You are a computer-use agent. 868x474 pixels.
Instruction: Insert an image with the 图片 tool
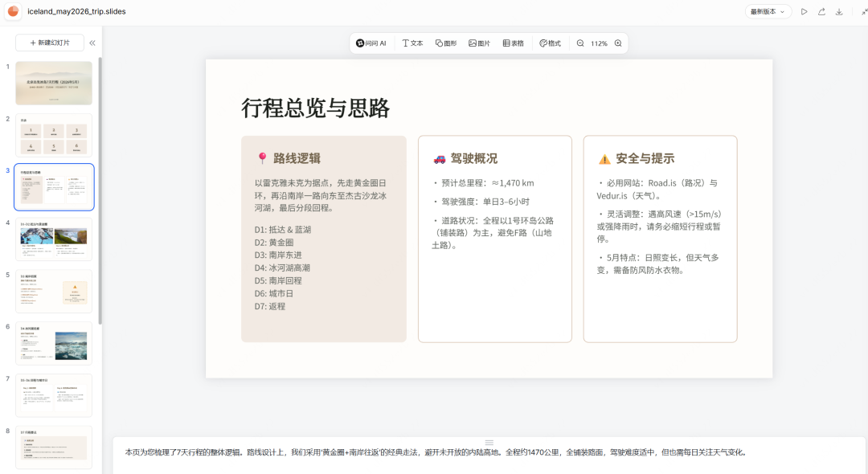[479, 43]
